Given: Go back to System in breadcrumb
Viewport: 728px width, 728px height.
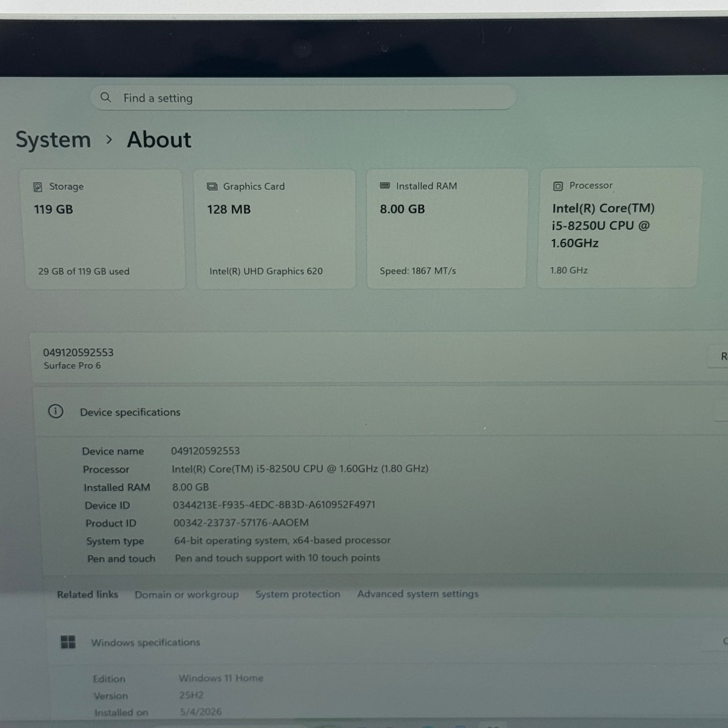Looking at the screenshot, I should [x=53, y=140].
